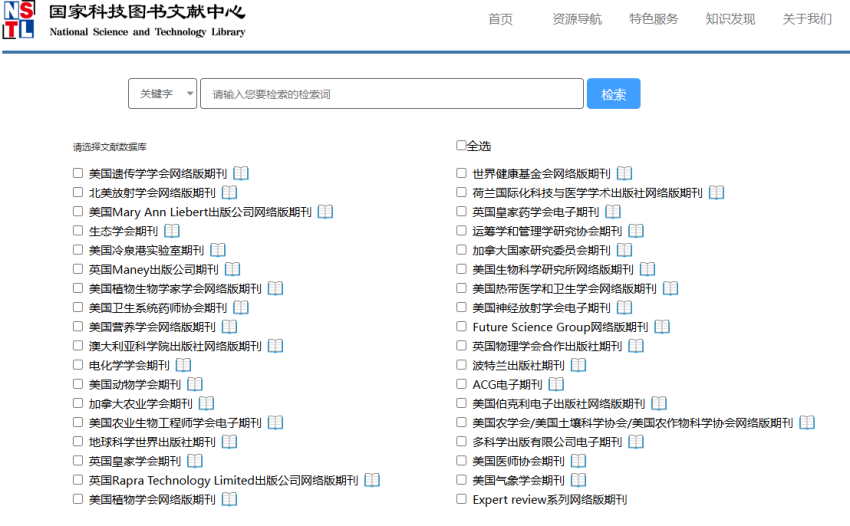Click the 国家科技图书文献中心 site title
This screenshot has height=526, width=850.
(147, 12)
